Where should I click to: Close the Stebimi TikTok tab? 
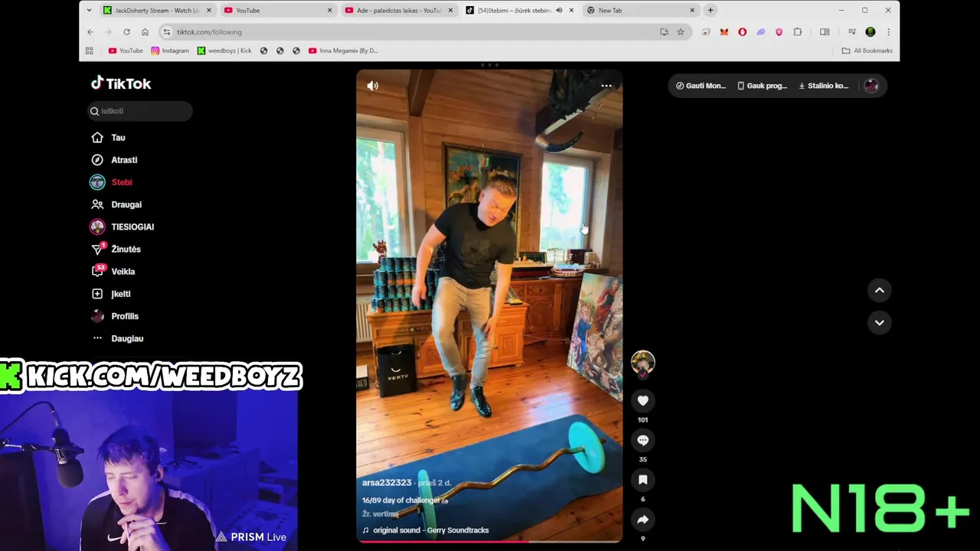571,11
